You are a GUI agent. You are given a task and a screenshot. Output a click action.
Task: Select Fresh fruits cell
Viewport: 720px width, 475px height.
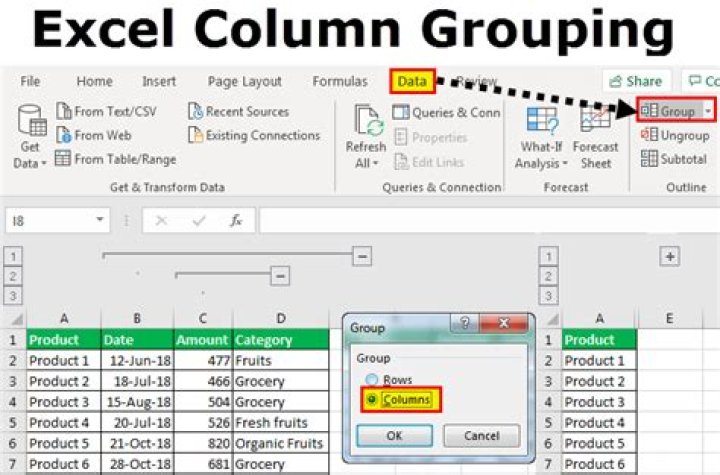click(281, 423)
